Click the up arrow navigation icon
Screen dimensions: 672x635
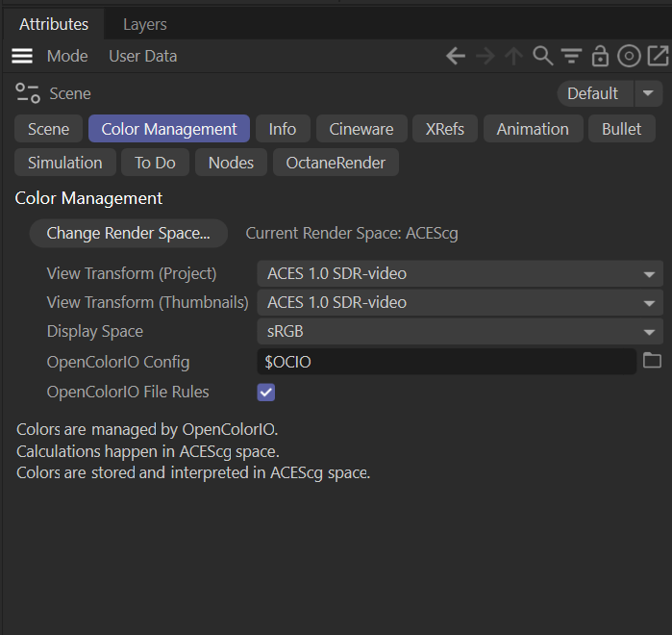pyautogui.click(x=513, y=56)
